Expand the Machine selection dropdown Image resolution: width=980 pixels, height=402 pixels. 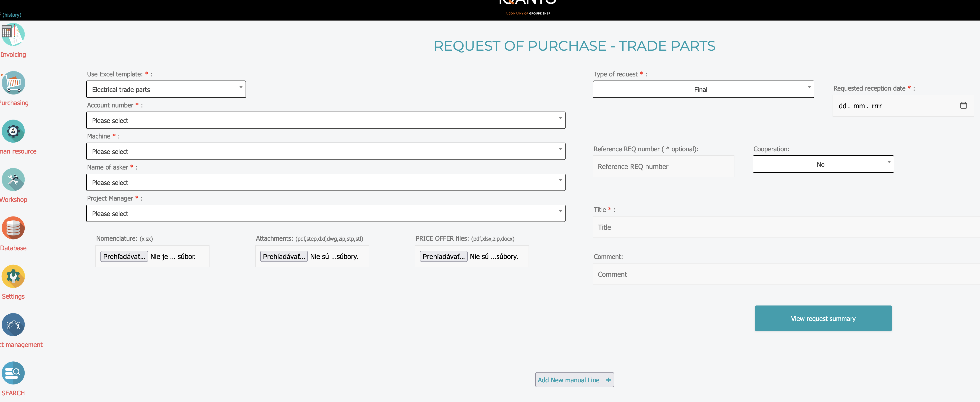coord(326,151)
